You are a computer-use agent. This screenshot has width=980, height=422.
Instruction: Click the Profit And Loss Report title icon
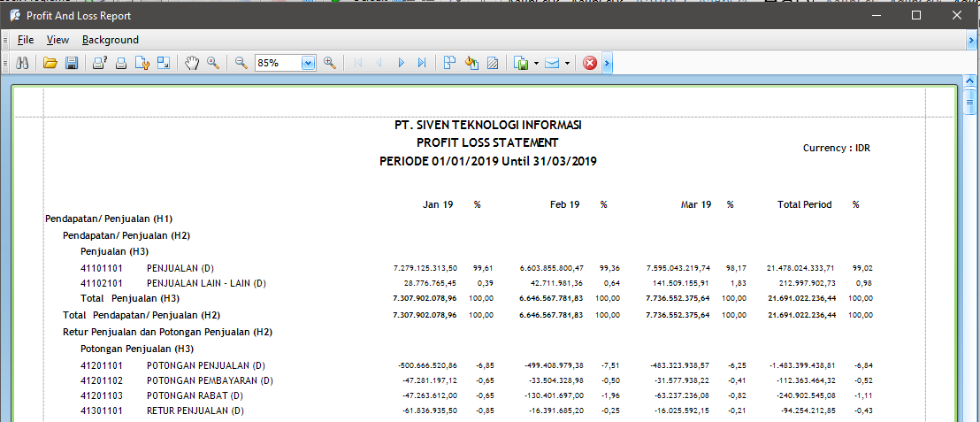tap(14, 16)
